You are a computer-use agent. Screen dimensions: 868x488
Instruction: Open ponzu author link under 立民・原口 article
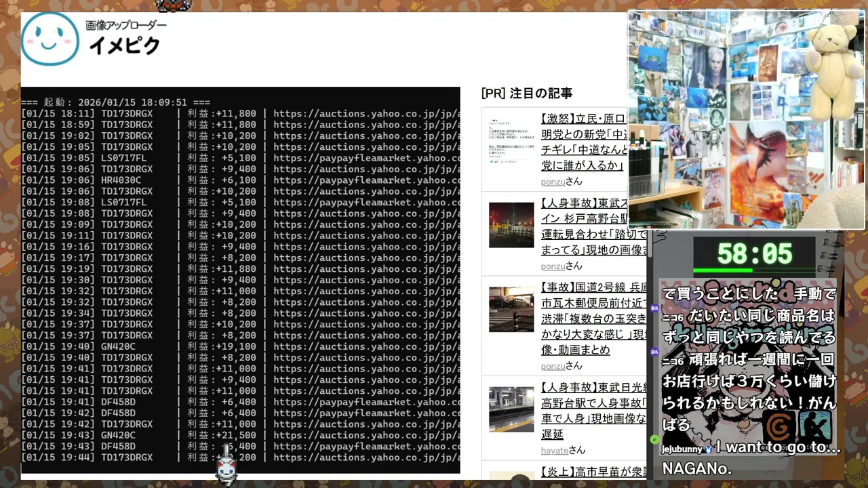(x=553, y=181)
